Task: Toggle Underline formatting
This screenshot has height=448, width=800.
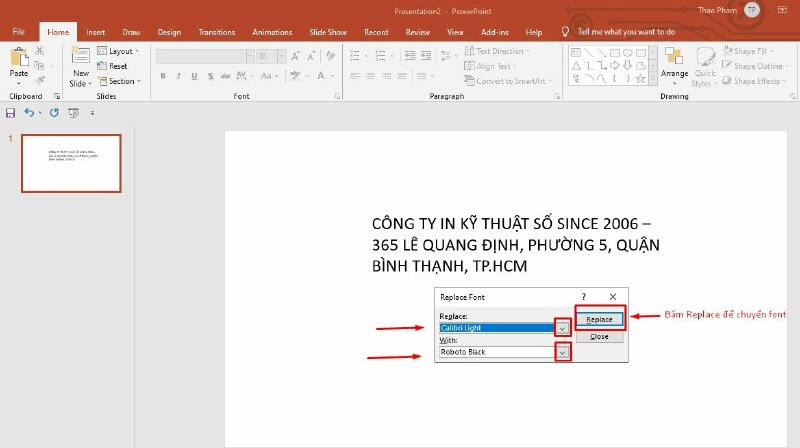Action: [194, 76]
